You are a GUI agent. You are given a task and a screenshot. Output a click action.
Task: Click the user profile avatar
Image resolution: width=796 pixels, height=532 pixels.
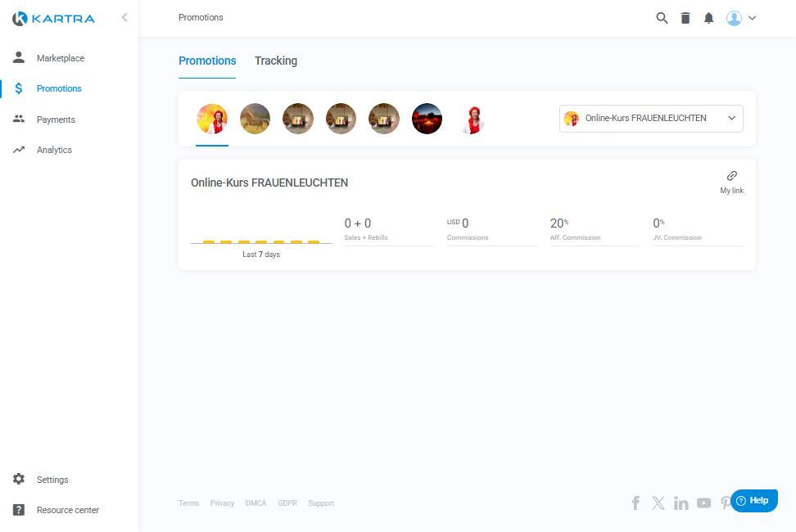click(x=734, y=18)
